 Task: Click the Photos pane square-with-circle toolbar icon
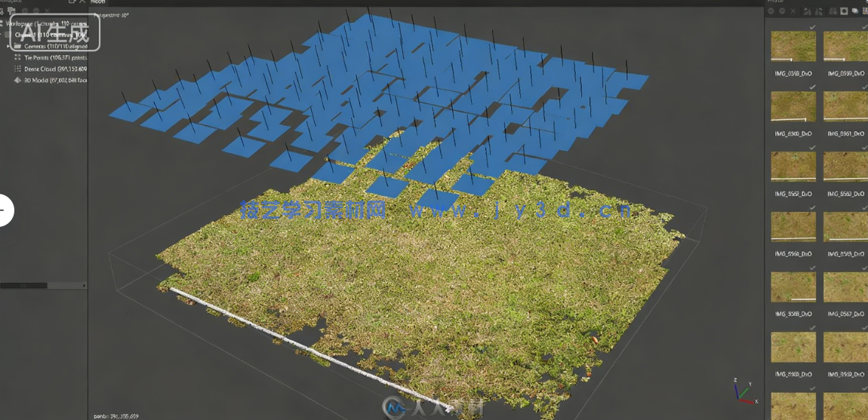click(x=844, y=11)
